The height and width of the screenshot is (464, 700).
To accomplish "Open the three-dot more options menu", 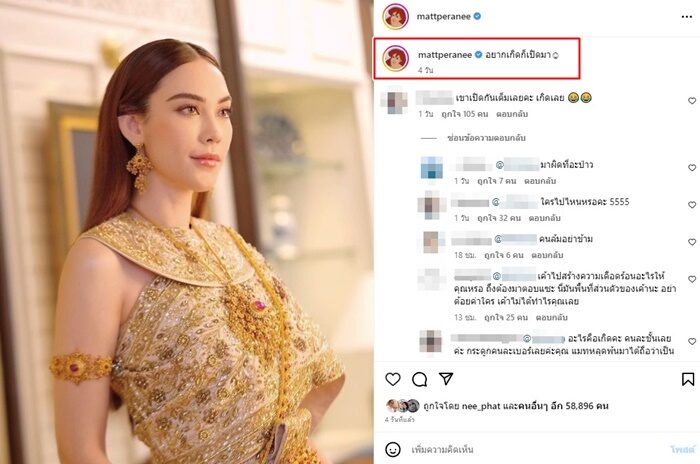I will (x=687, y=17).
